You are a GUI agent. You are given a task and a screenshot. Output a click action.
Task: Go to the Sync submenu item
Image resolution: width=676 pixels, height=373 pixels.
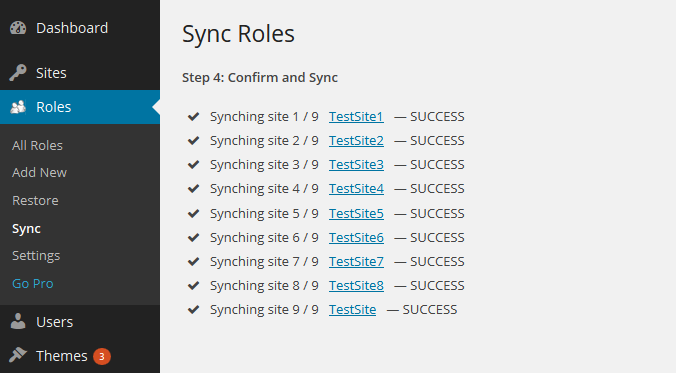click(x=26, y=229)
